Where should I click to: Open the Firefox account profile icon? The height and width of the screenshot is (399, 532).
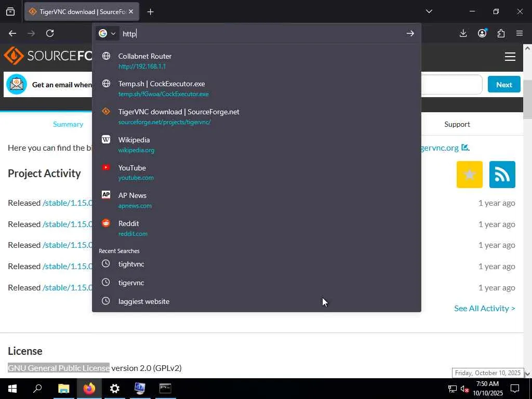pyautogui.click(x=482, y=33)
